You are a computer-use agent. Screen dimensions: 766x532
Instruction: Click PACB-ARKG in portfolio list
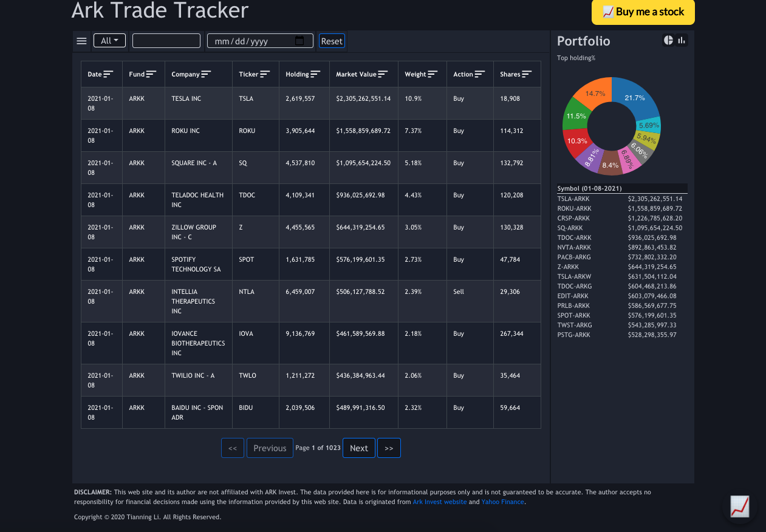pos(574,257)
